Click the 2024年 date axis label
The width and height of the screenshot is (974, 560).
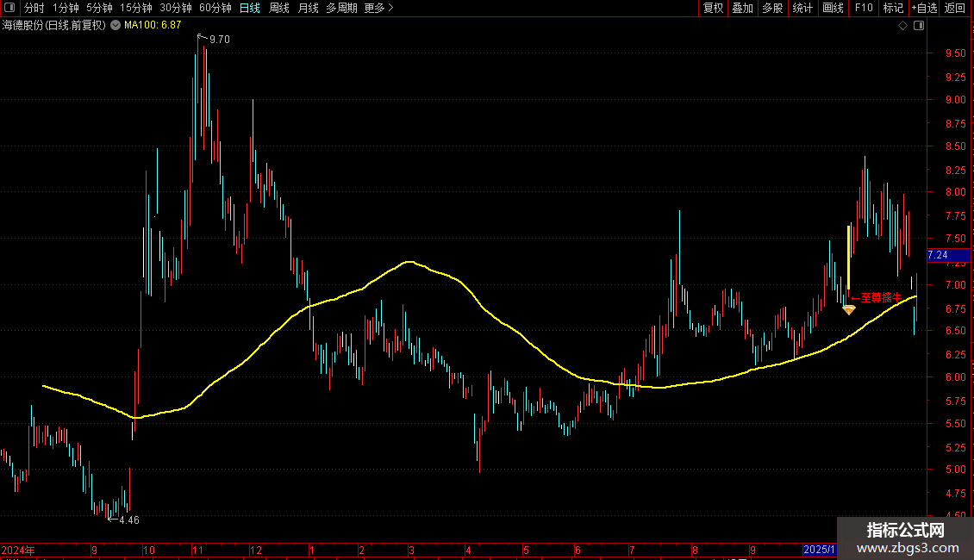tap(18, 550)
